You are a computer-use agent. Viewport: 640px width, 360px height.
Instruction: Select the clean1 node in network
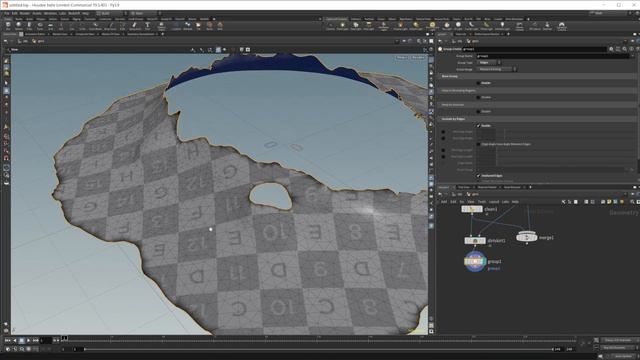(472, 209)
